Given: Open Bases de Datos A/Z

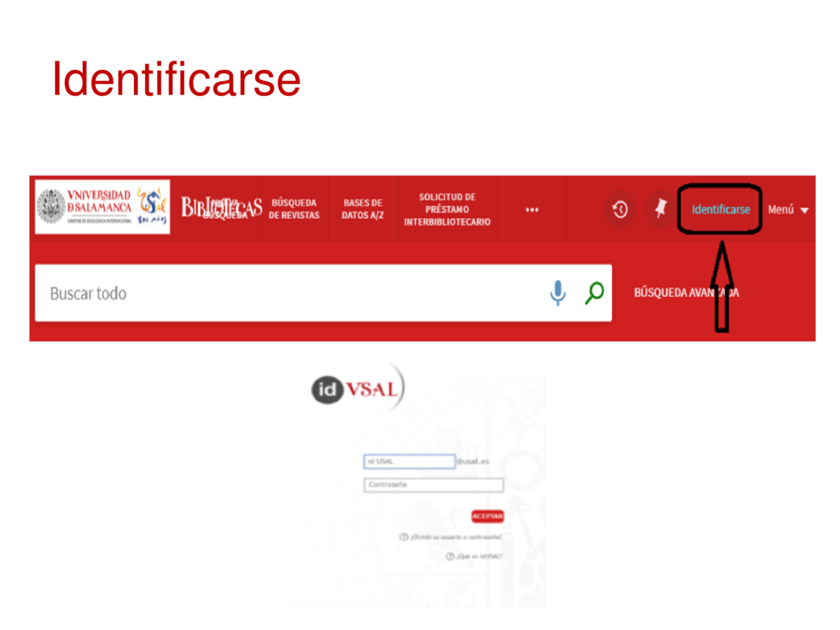Looking at the screenshot, I should click(363, 209).
